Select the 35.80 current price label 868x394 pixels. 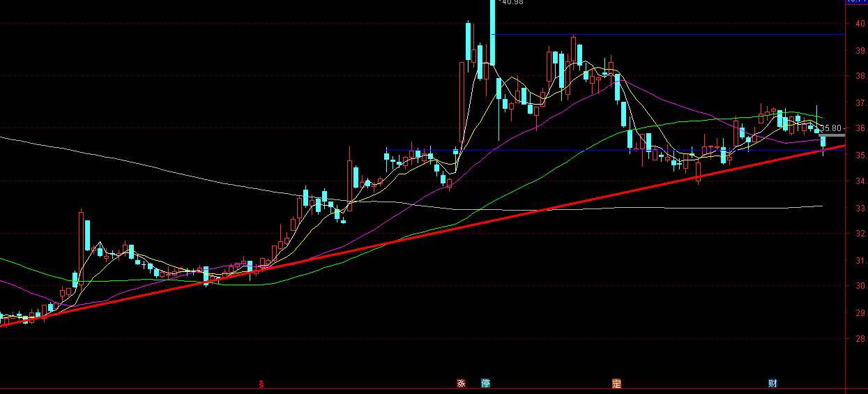tap(830, 129)
